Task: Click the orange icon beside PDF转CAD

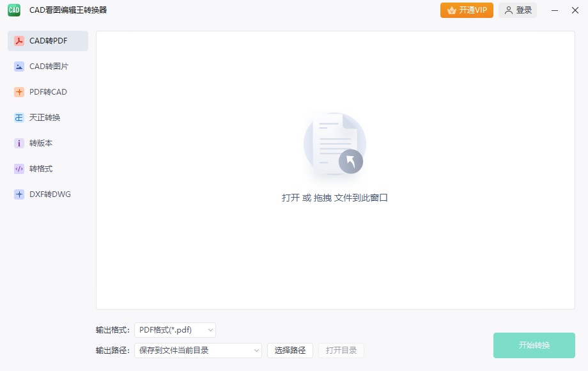Action: pyautogui.click(x=19, y=92)
